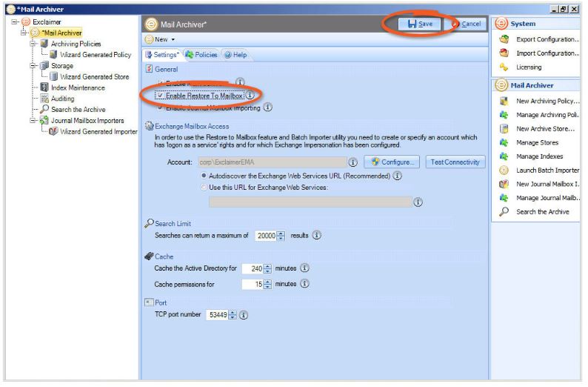Click the New Archiving Policy icon
Viewport: 588px width, 387px height.
pos(504,101)
